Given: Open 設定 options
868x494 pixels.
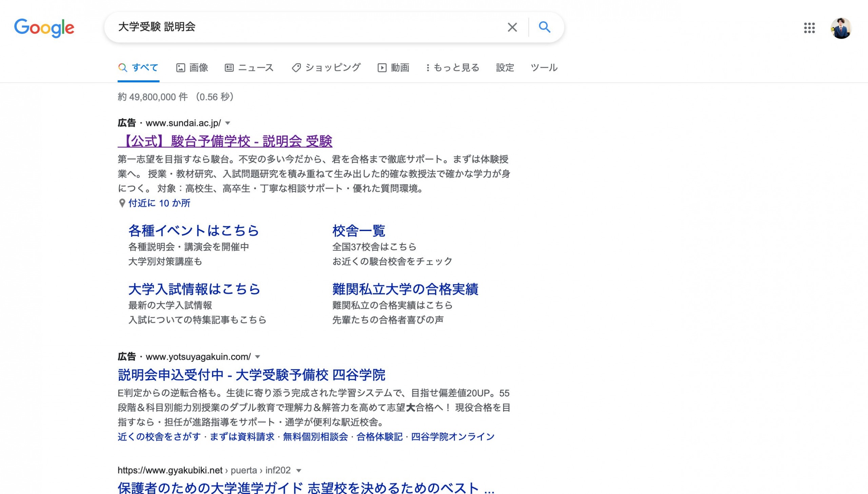Looking at the screenshot, I should [505, 67].
